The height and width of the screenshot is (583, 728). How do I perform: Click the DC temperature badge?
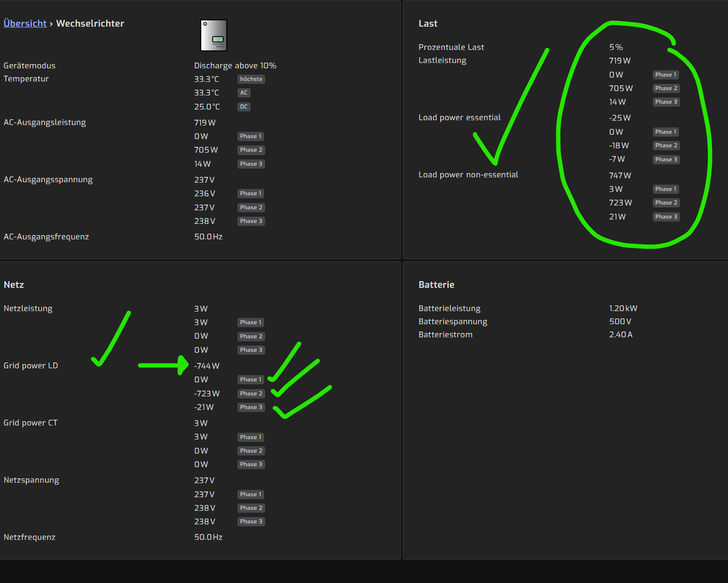244,107
